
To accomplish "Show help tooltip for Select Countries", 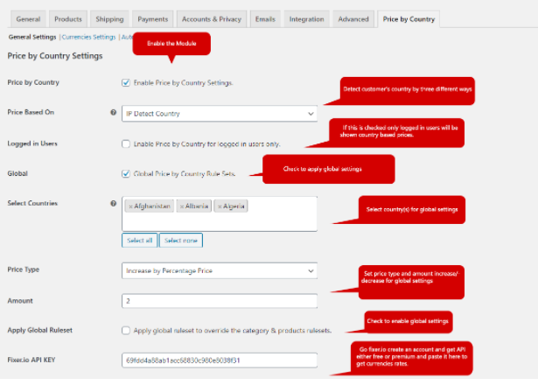I will pos(113,203).
